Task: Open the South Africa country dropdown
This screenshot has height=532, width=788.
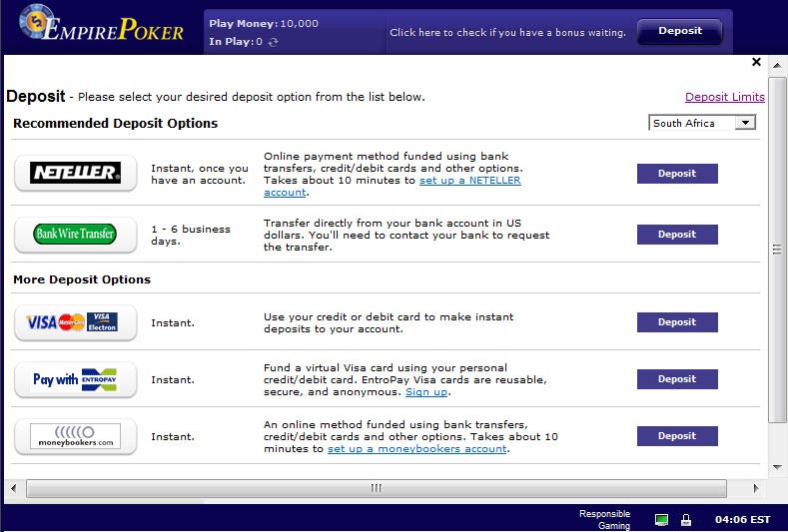Action: (702, 123)
